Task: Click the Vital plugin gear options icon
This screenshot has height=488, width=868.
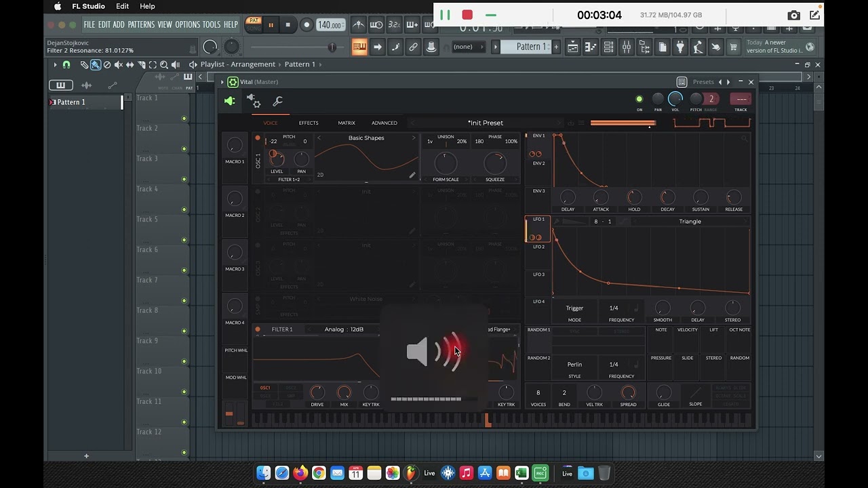Action: click(233, 82)
